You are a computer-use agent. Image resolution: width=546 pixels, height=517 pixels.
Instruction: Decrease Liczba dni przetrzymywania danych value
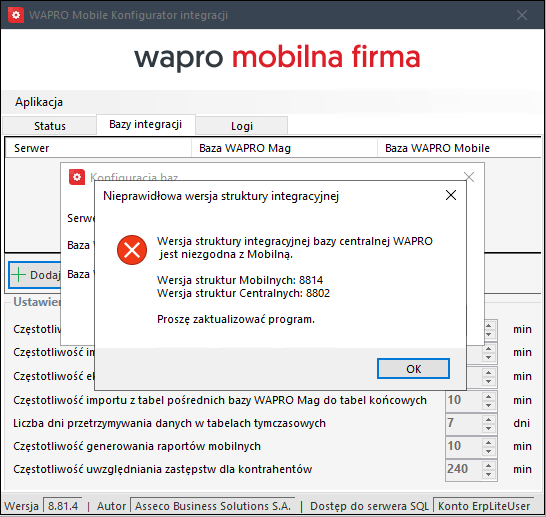tap(488, 428)
